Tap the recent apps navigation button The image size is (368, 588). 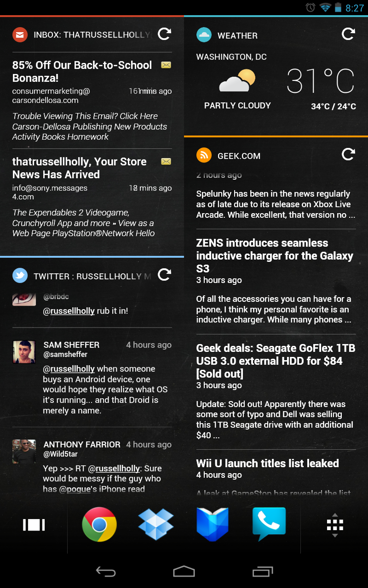click(x=263, y=571)
